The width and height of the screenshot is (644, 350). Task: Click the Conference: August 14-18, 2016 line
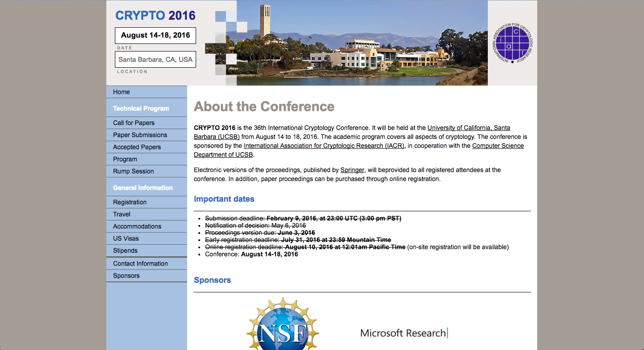pos(251,254)
